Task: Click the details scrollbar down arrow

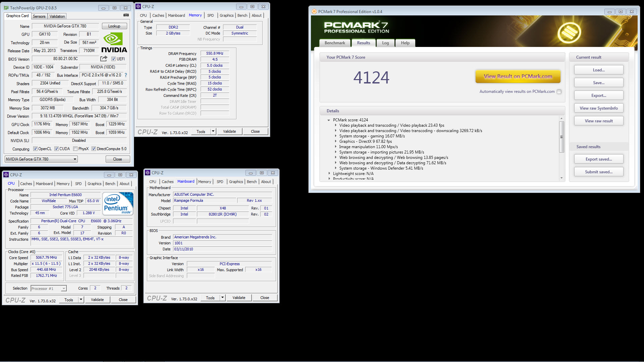Action: pos(561,178)
